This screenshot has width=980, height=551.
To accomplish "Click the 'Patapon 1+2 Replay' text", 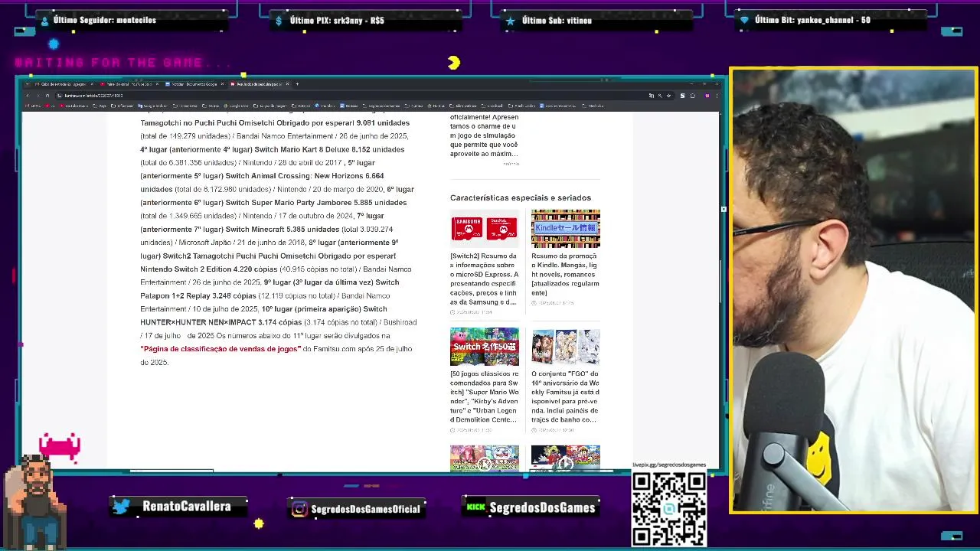I will pos(175,295).
